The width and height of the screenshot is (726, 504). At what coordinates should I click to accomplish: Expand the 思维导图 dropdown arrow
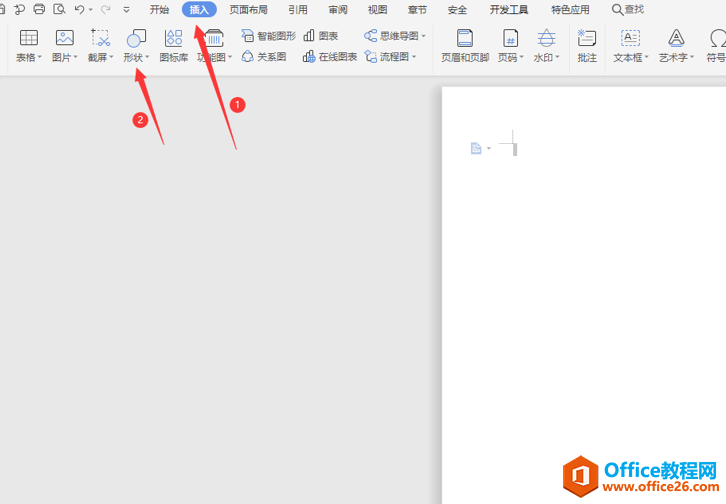pyautogui.click(x=424, y=36)
